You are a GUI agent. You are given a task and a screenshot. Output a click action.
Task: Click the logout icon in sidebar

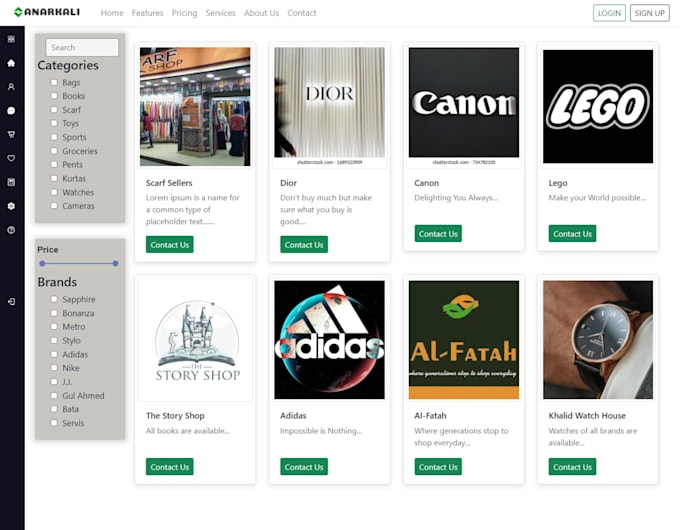[x=11, y=301]
